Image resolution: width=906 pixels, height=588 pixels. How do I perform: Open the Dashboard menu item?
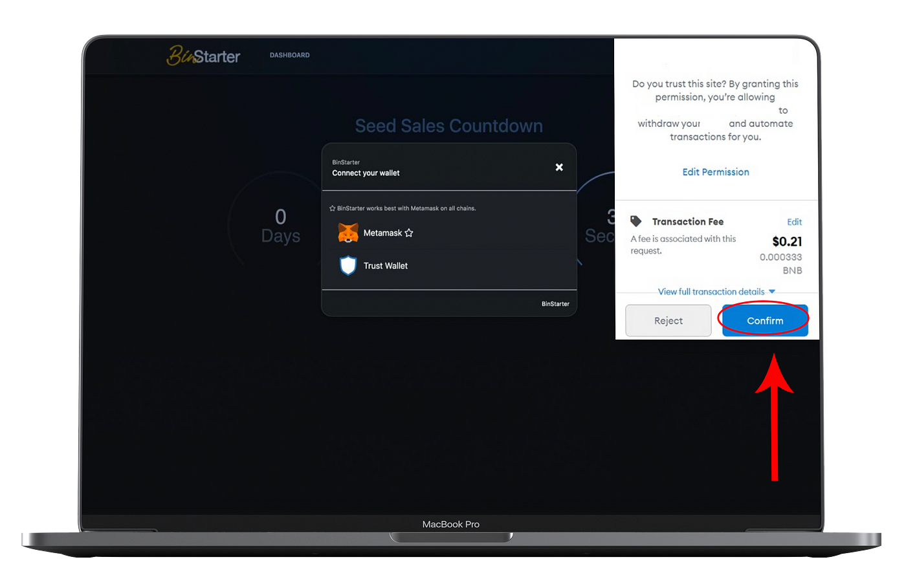[289, 56]
